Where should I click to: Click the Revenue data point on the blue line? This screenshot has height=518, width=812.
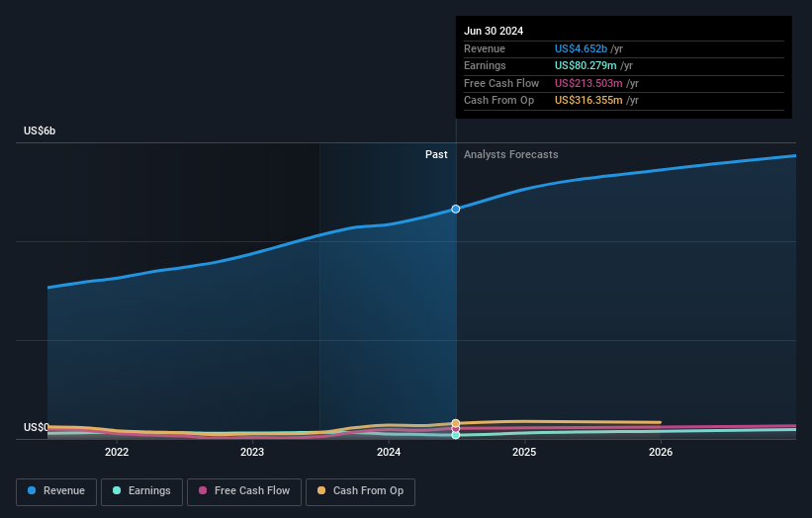pyautogui.click(x=456, y=209)
